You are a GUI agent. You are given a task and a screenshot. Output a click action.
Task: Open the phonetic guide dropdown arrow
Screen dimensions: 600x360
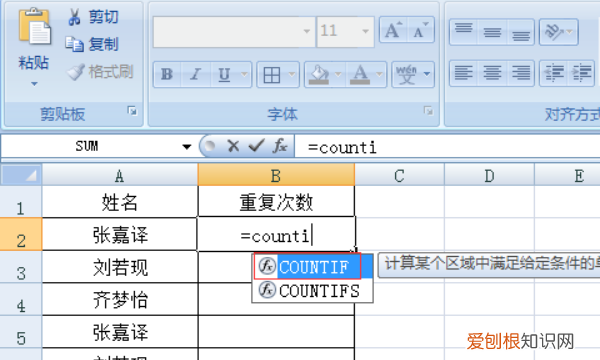(427, 74)
